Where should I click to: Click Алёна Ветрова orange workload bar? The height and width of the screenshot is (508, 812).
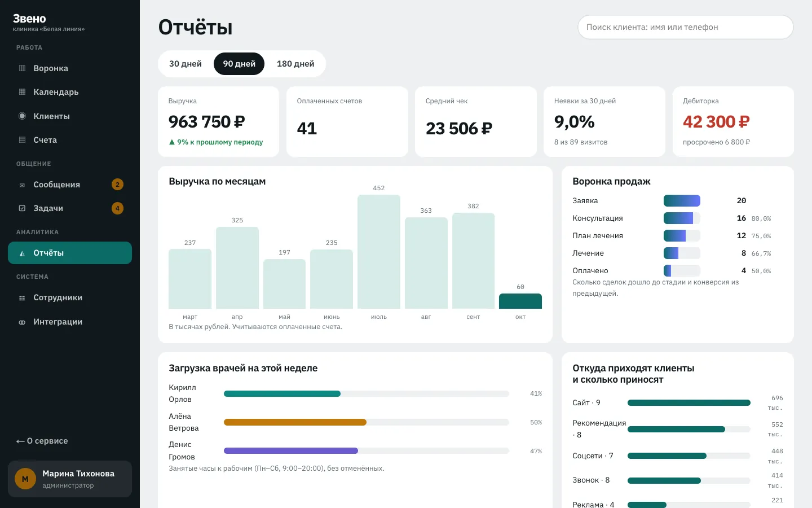[x=295, y=422]
